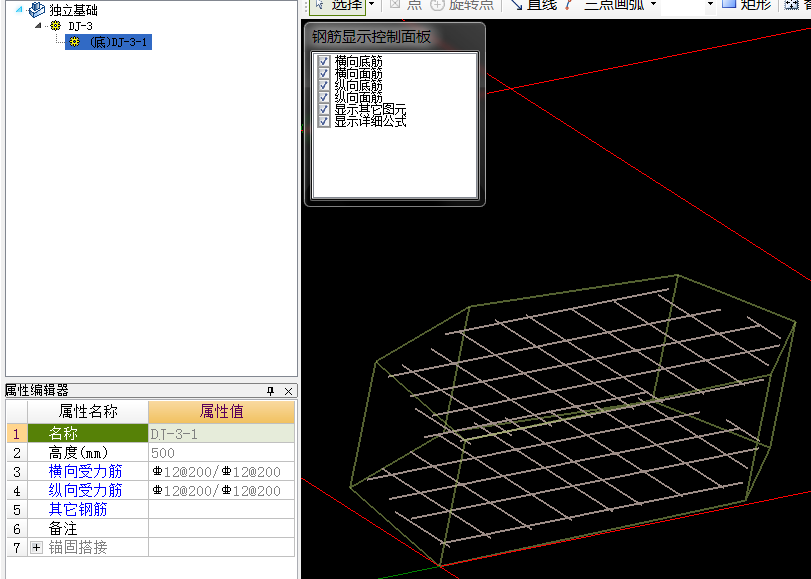Viewport: 811px width, 579px height.
Task: Pick the 直线 (Line) drawing tool
Action: pos(534,5)
